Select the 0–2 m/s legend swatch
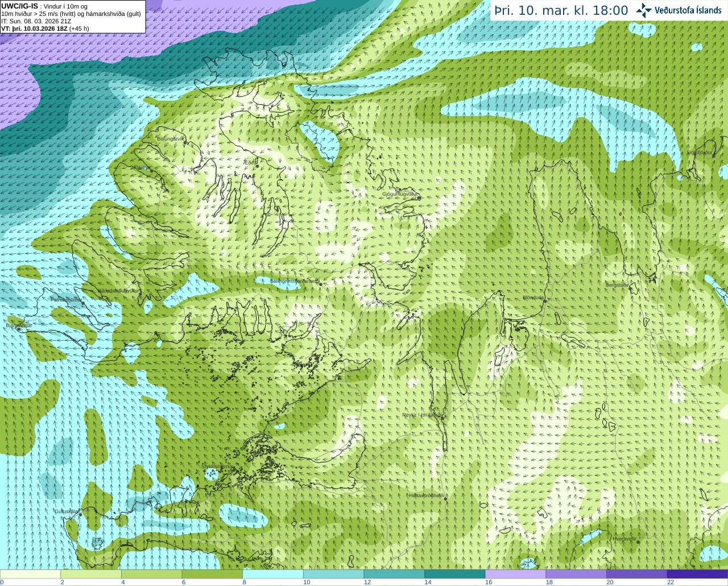 point(30,574)
